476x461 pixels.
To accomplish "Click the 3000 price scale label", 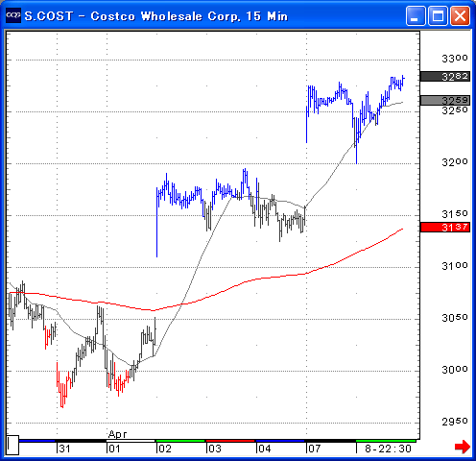I will (455, 370).
